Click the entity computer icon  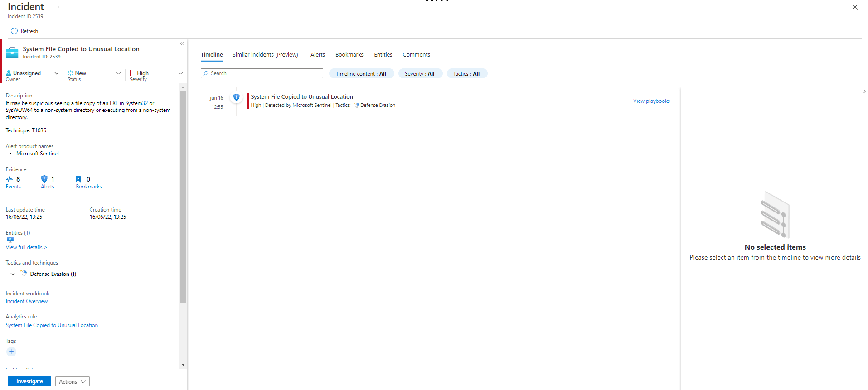click(10, 240)
